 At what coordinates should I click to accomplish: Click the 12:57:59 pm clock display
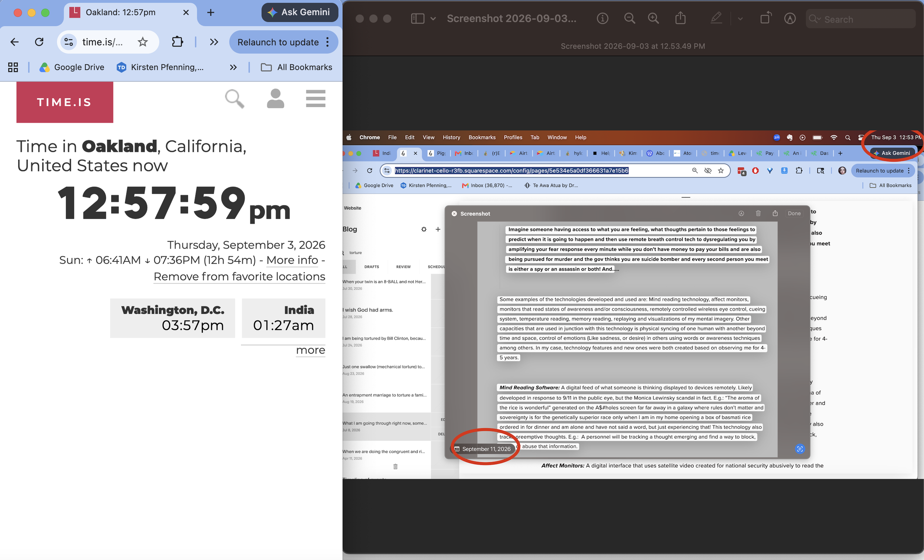[174, 204]
